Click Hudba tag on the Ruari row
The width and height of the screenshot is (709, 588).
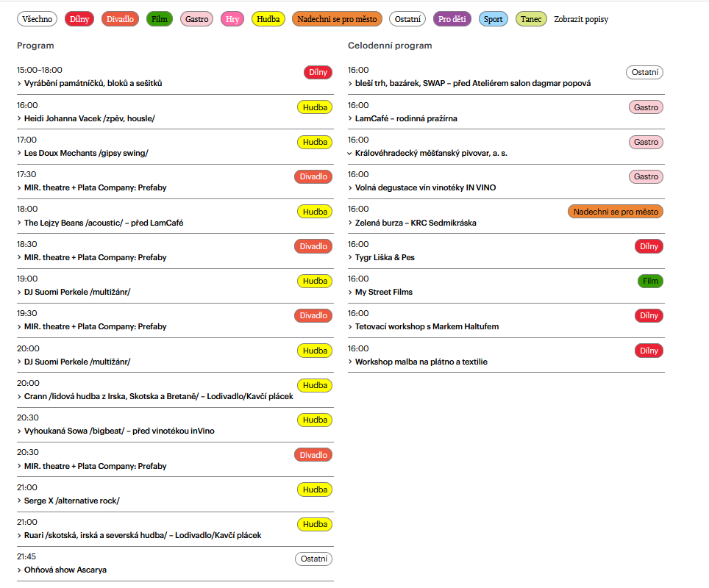pos(315,524)
